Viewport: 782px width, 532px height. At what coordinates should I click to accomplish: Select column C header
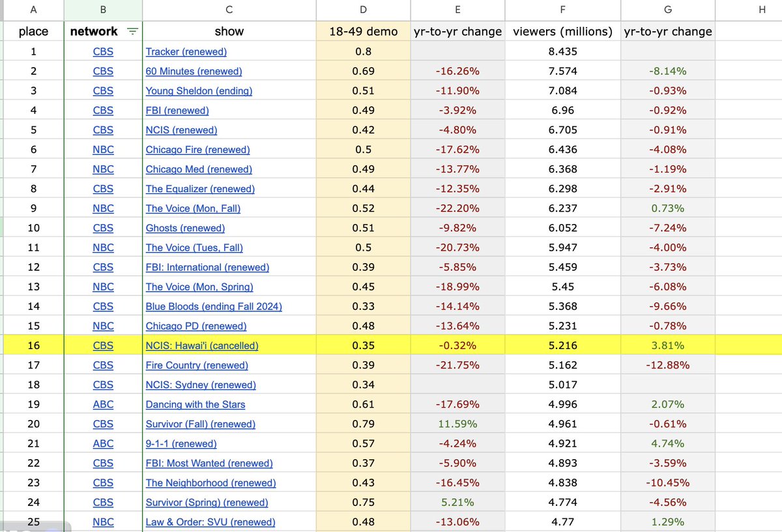(229, 10)
